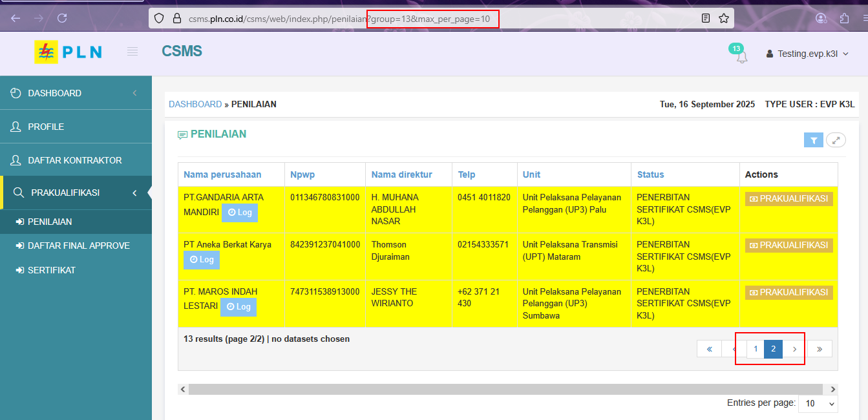Bookmark this page with star icon

coord(724,18)
